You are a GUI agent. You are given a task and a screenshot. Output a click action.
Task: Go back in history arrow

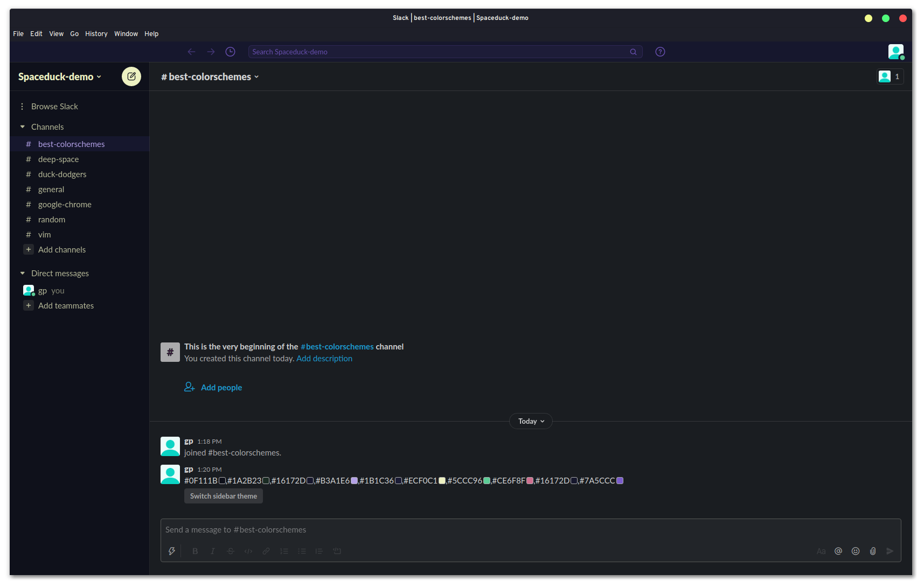point(191,52)
